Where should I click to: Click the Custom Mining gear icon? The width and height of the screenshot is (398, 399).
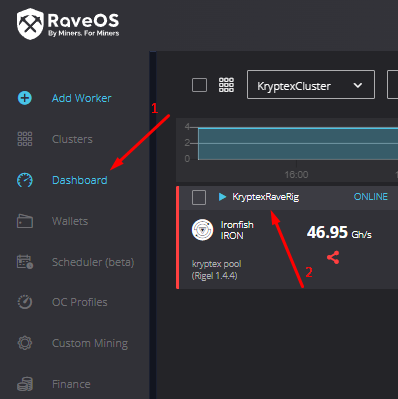point(25,343)
